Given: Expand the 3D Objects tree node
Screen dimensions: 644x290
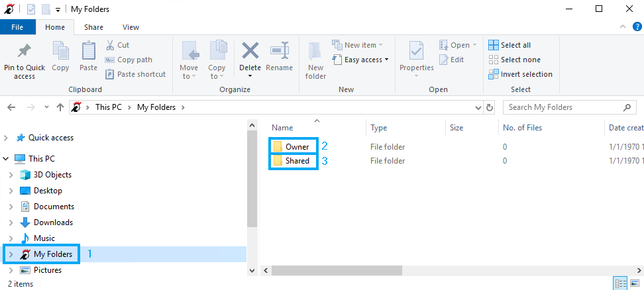Looking at the screenshot, I should (x=11, y=175).
